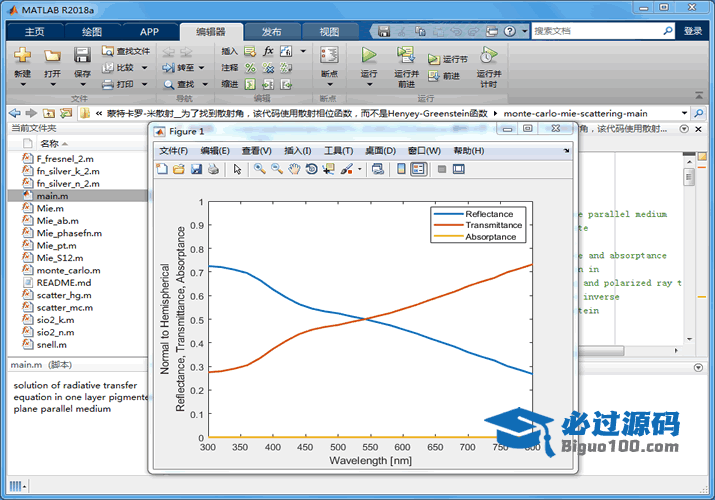Switch to the 发布 (Publish) tab

pos(272,31)
